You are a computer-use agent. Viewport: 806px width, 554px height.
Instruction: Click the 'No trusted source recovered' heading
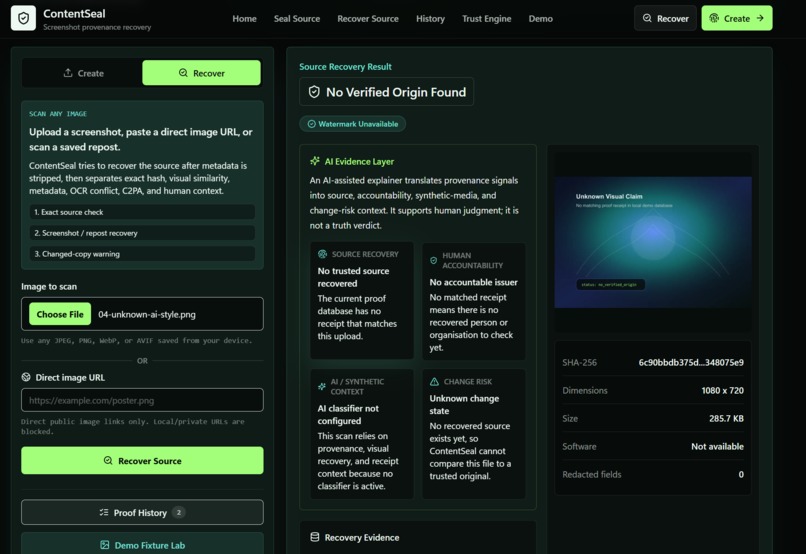(x=353, y=277)
